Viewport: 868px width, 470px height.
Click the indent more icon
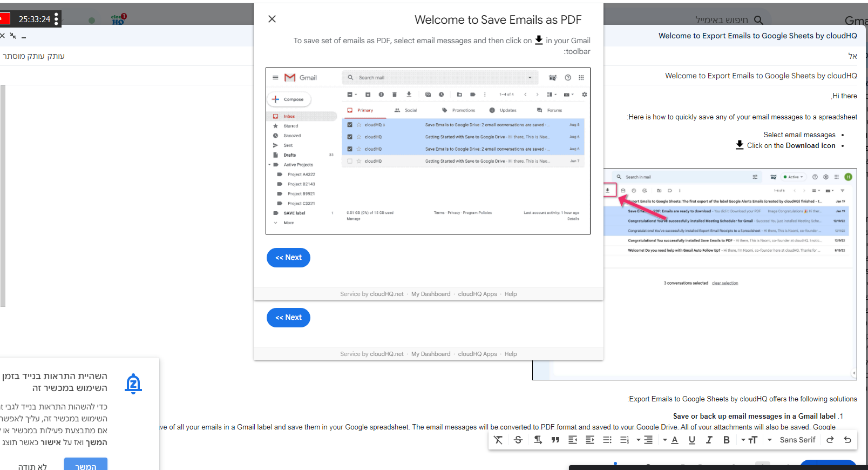pyautogui.click(x=573, y=440)
